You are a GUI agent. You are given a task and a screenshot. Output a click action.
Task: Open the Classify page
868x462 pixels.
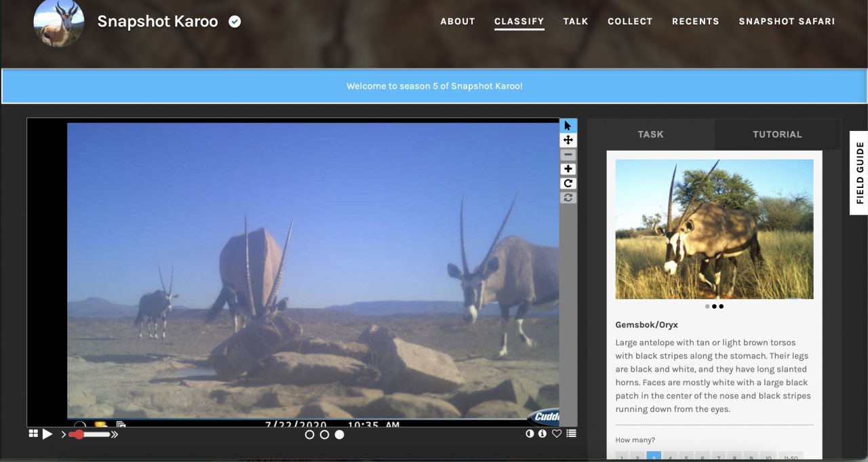pos(519,21)
